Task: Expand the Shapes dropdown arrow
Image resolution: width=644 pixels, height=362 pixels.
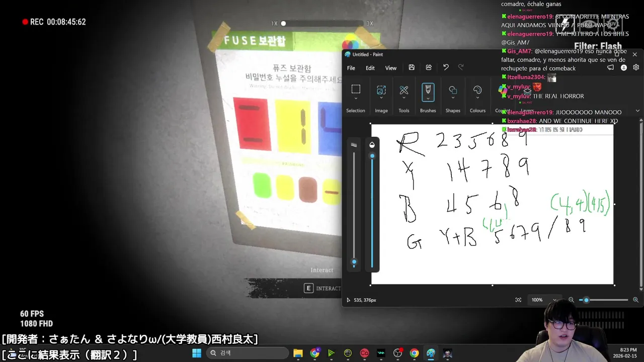Action: coord(453,99)
